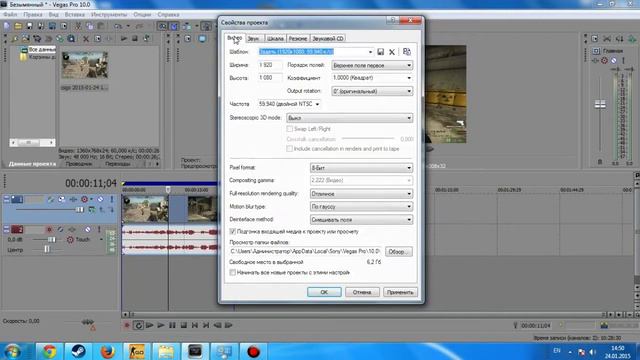Viewport: 640px width, 360px height.
Task: Toggle the adjust source media to project checkbox
Action: click(x=233, y=231)
